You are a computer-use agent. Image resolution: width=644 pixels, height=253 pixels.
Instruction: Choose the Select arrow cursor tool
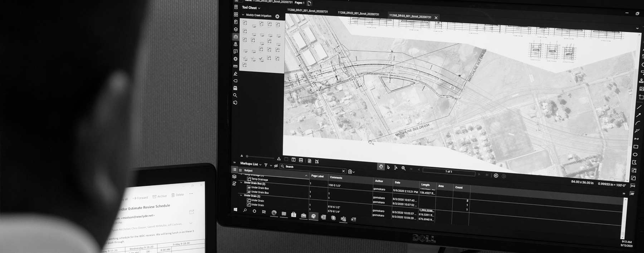point(389,167)
